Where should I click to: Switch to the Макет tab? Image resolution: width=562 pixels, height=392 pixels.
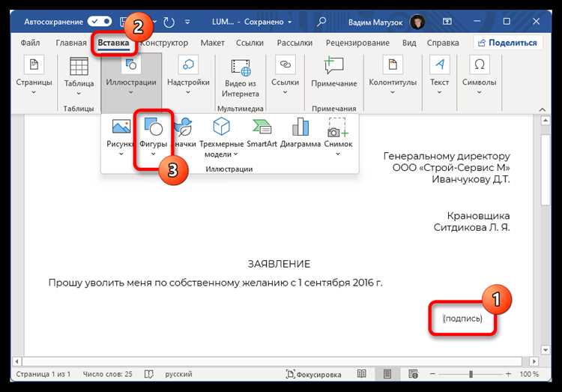(212, 43)
